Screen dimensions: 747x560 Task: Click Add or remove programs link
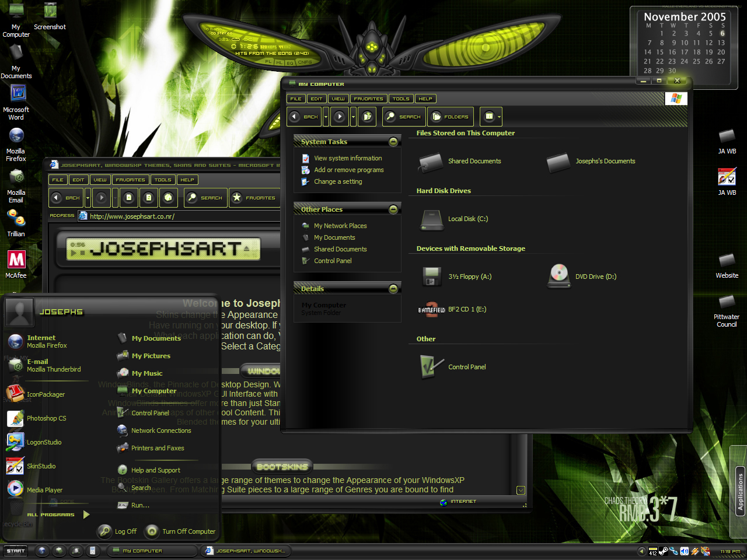(343, 170)
